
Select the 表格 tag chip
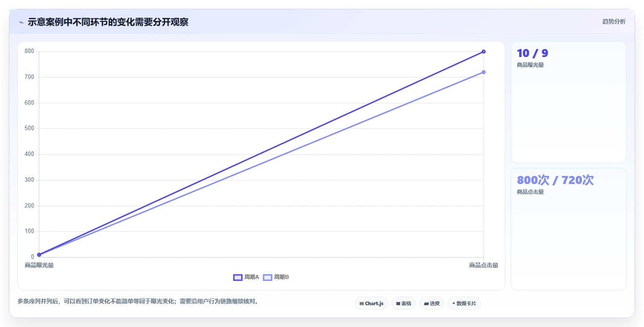[x=404, y=303]
